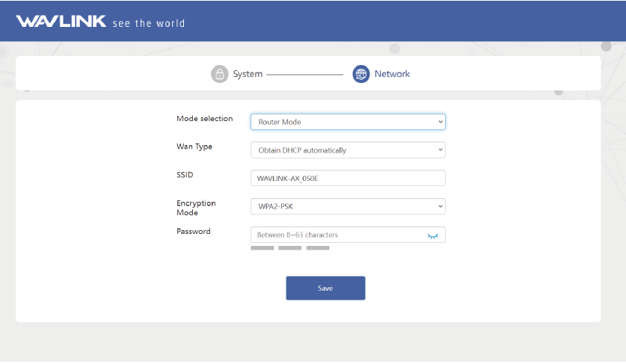Select the Network step label
This screenshot has height=364, width=626.
pyautogui.click(x=392, y=74)
